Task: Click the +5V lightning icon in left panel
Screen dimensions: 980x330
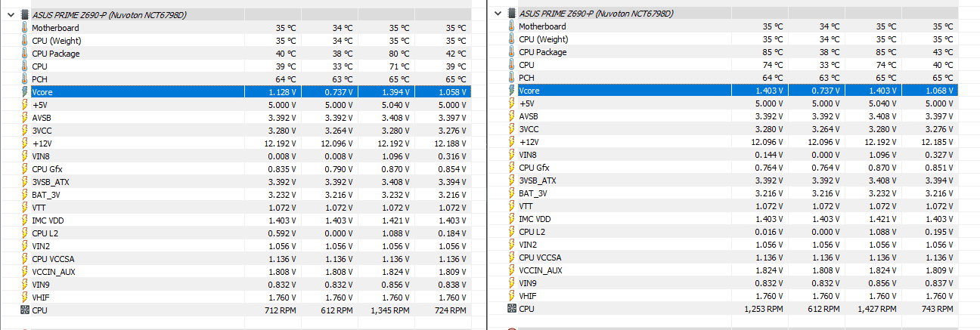Action: click(25, 104)
